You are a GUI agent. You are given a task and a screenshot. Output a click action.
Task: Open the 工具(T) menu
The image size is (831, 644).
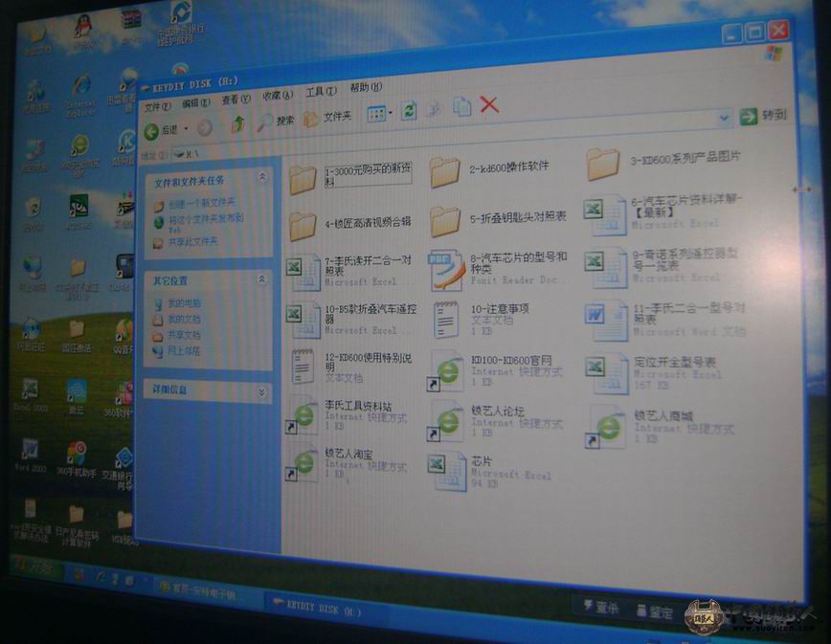(x=321, y=92)
